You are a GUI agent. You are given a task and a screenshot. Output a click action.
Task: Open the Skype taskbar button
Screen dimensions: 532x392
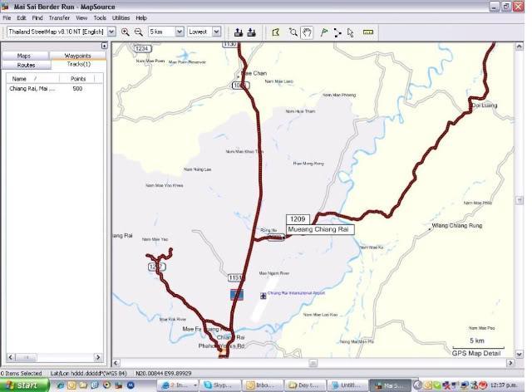click(x=219, y=385)
